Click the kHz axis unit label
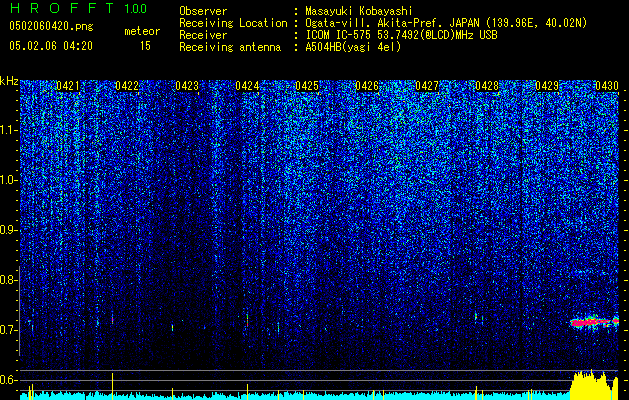Screen dimensions: 629x400 (x=9, y=81)
